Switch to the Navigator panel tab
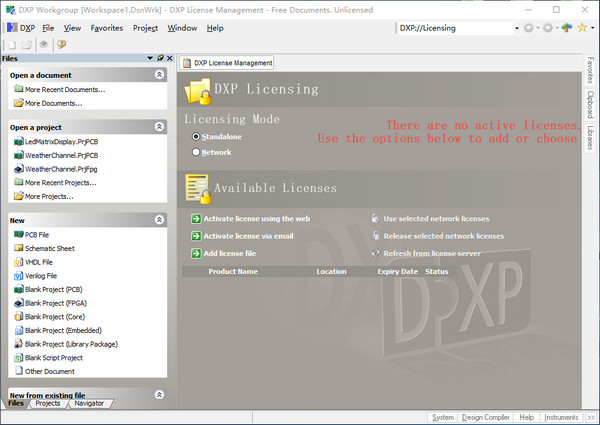The height and width of the screenshot is (425, 600). click(89, 403)
